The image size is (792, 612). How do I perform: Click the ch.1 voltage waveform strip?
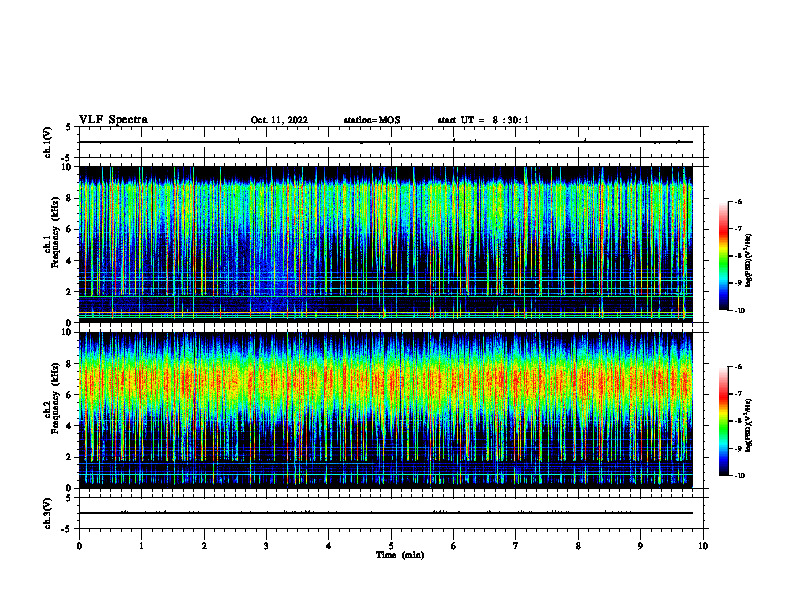[385, 142]
